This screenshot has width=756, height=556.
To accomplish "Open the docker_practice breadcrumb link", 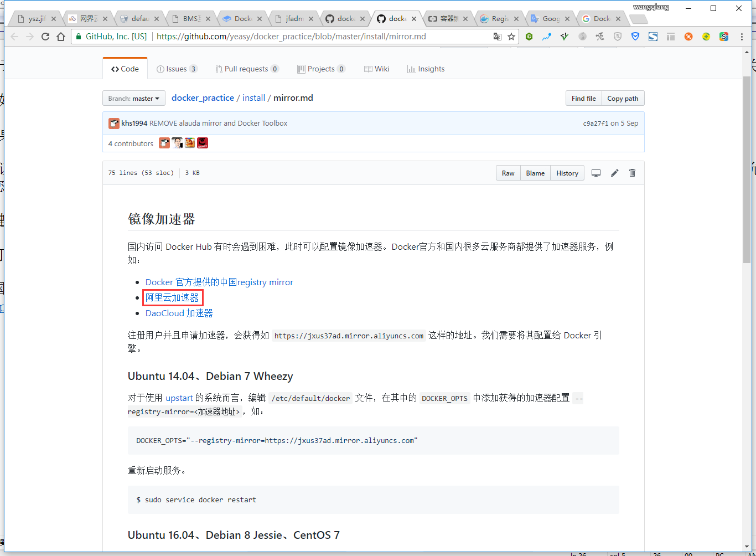I will coord(203,97).
